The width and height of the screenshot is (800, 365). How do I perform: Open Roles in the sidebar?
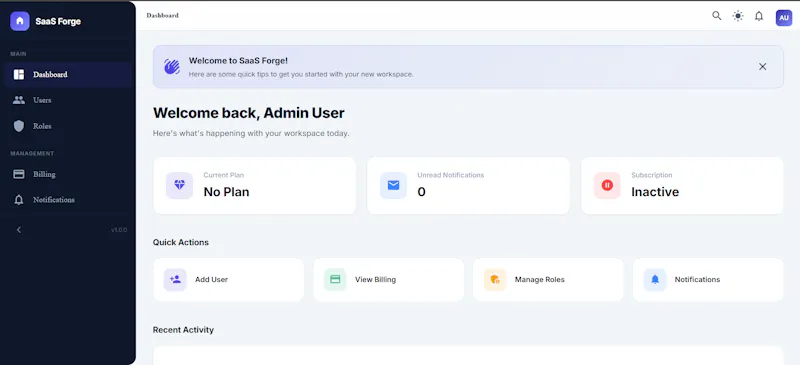point(68,126)
